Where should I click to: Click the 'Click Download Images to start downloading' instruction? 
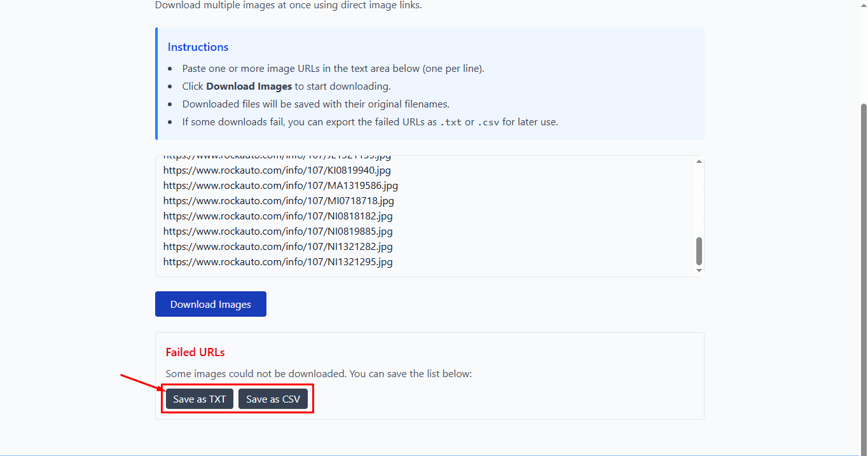click(286, 86)
